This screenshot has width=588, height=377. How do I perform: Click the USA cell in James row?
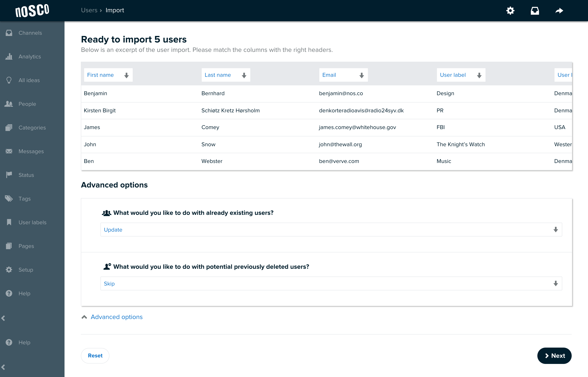coord(560,127)
